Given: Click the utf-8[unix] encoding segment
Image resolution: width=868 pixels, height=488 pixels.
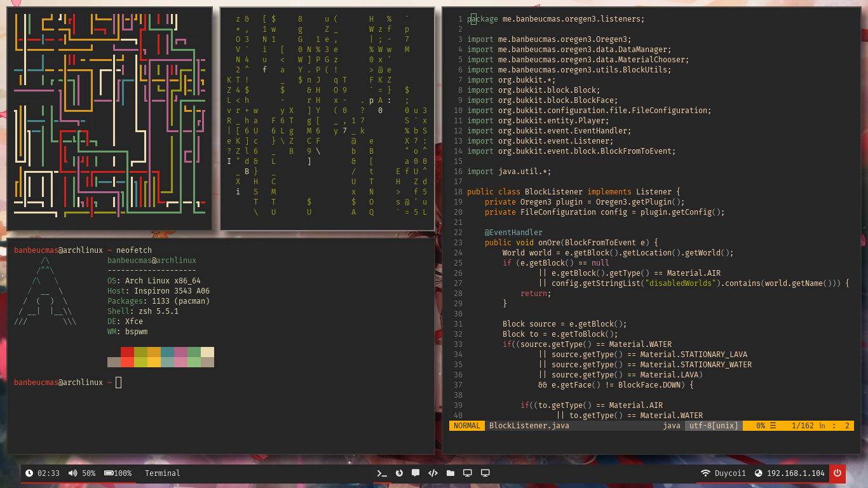Looking at the screenshot, I should pos(714,426).
